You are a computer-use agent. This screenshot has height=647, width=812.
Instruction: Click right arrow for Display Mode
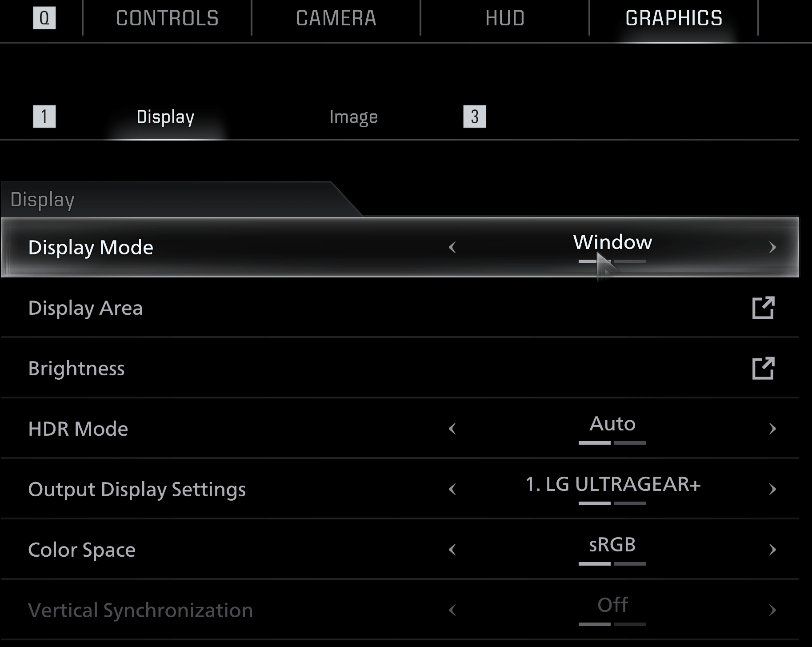coord(772,247)
